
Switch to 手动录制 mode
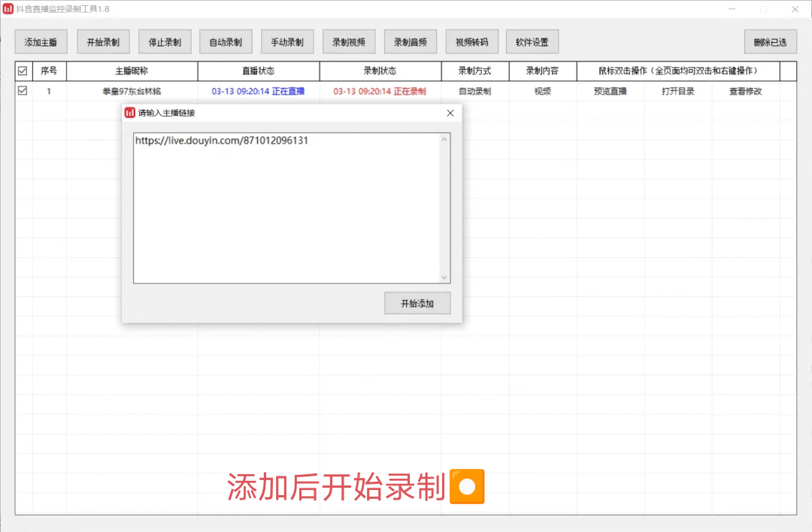tap(287, 42)
